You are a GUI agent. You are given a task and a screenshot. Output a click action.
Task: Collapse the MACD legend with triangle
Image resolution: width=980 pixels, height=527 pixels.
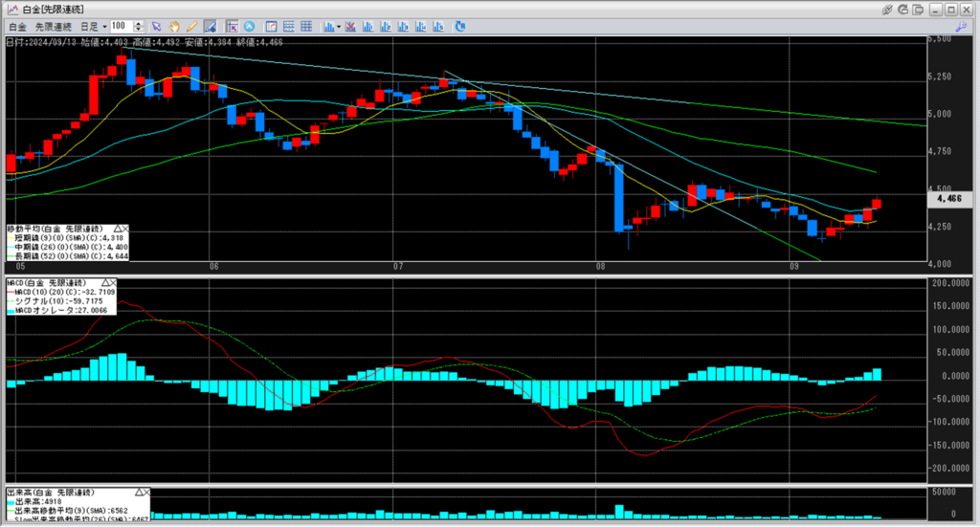(104, 283)
